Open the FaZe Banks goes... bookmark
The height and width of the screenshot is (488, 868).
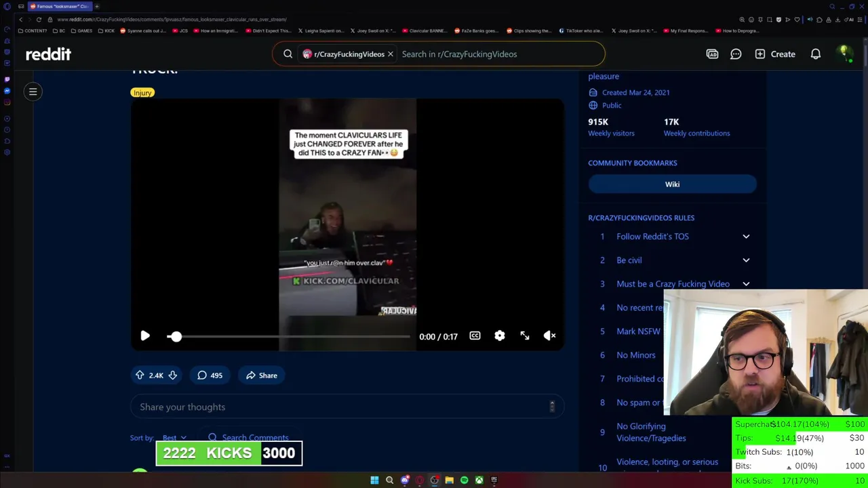pos(476,30)
